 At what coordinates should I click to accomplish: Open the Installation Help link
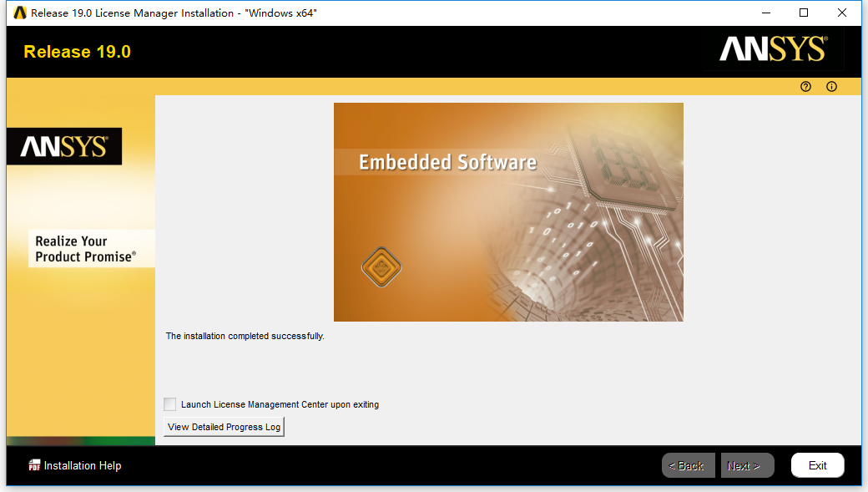[x=83, y=465]
